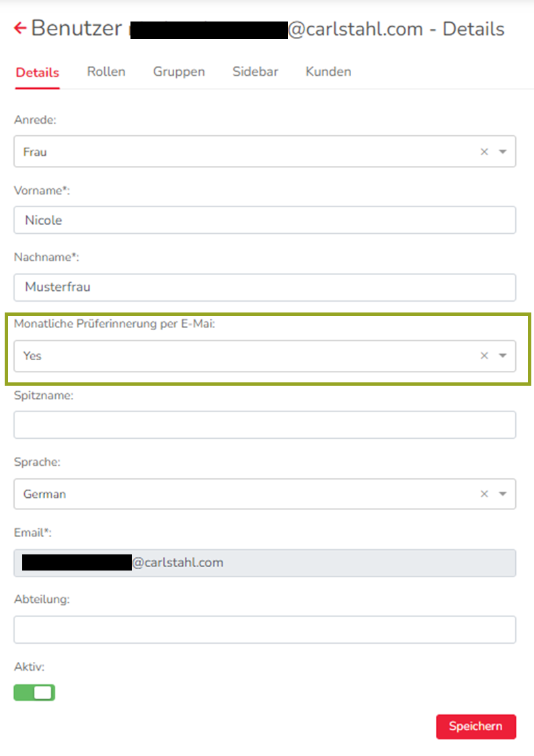The width and height of the screenshot is (534, 756).
Task: Click into the Vorname field
Action: (265, 220)
